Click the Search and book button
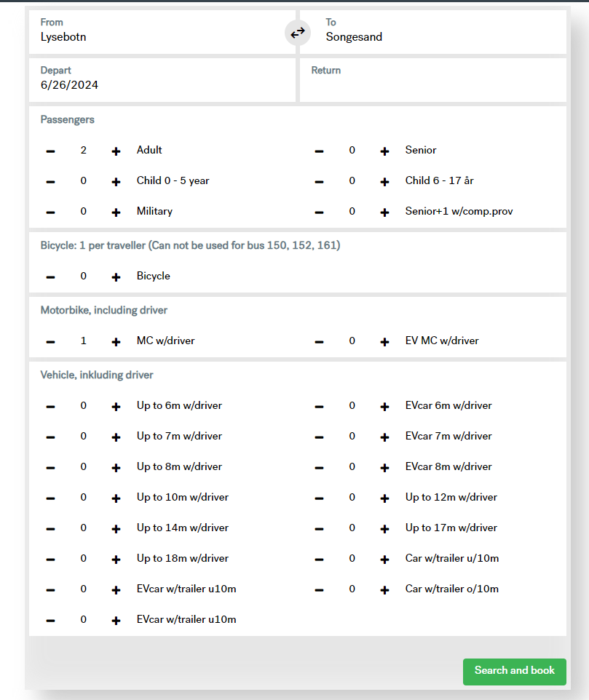The height and width of the screenshot is (700, 589). [x=514, y=671]
